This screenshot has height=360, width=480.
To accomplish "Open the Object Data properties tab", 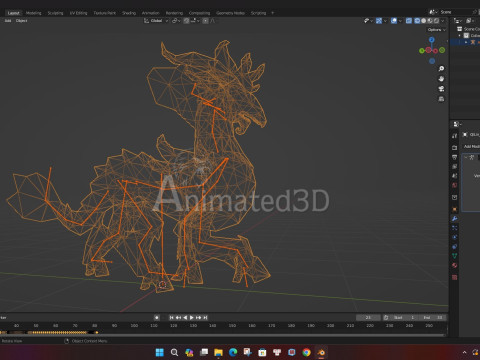I will pos(454,256).
